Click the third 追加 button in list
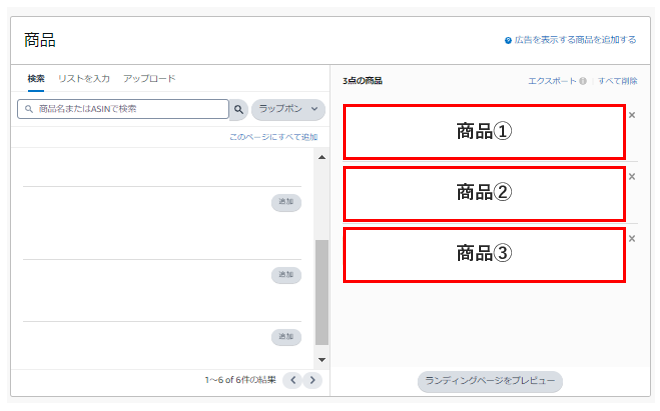 pos(286,337)
